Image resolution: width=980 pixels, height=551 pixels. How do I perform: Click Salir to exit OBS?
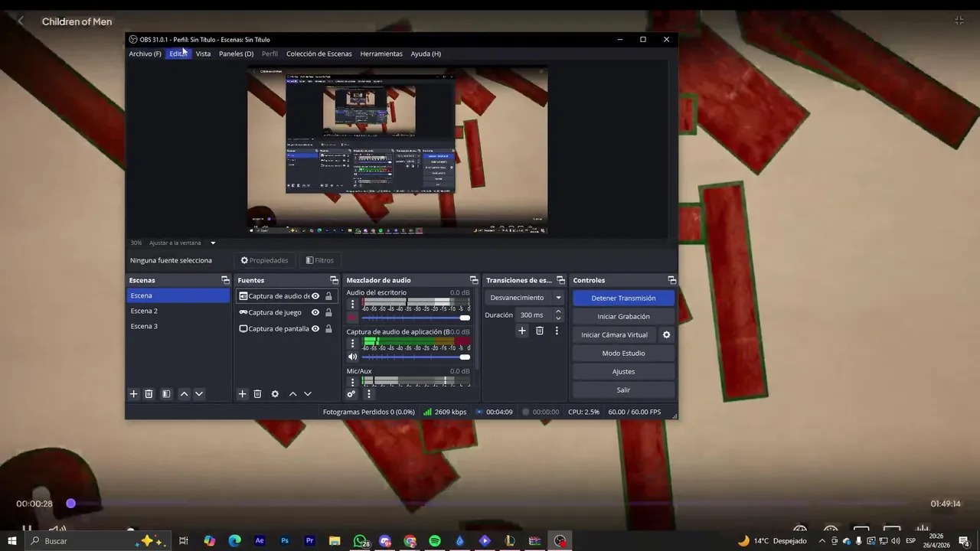[623, 390]
